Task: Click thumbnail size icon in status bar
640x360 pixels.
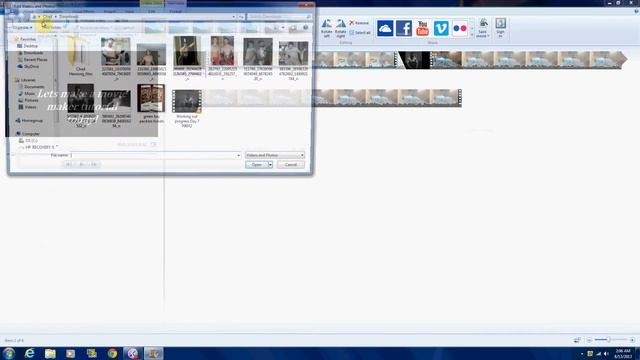Action: [x=577, y=340]
